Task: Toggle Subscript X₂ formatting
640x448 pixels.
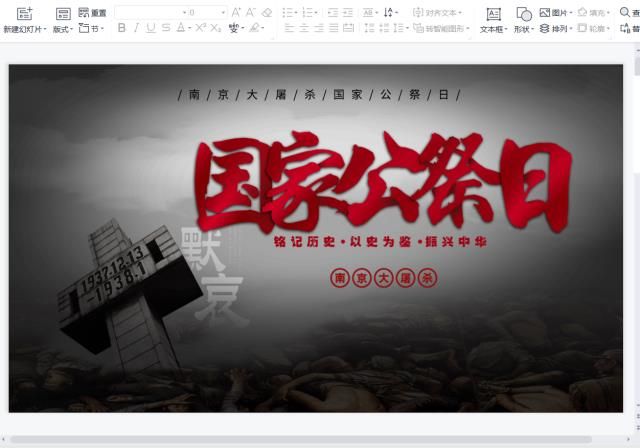Action: [216, 28]
